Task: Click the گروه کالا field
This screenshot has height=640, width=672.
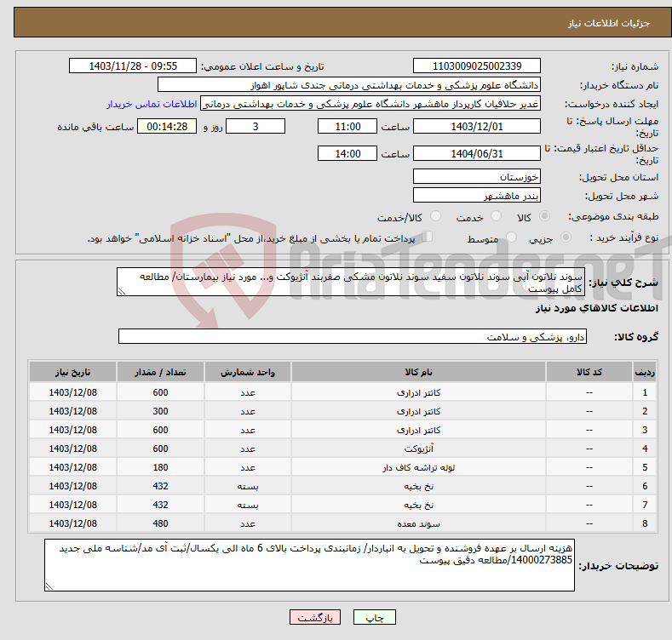Action: click(x=353, y=337)
